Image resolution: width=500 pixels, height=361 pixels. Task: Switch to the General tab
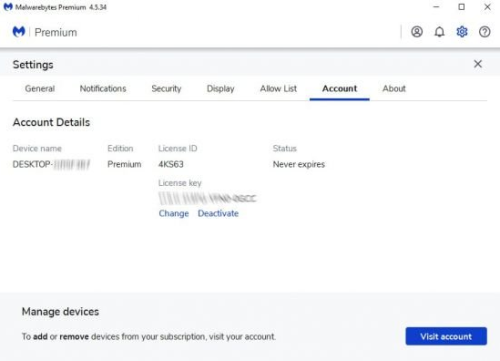tap(40, 89)
